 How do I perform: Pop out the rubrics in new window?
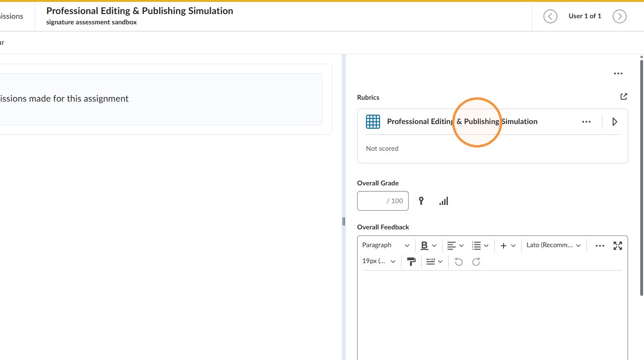(x=623, y=96)
